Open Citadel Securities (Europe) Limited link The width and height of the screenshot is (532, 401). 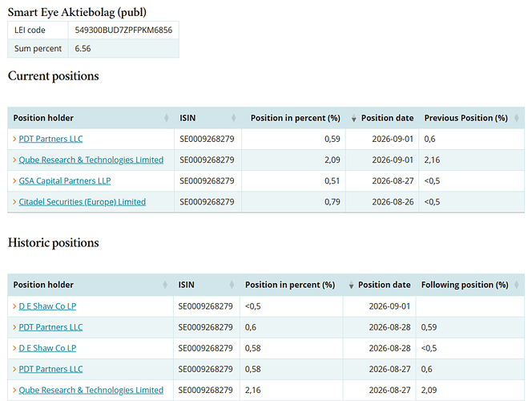(82, 202)
